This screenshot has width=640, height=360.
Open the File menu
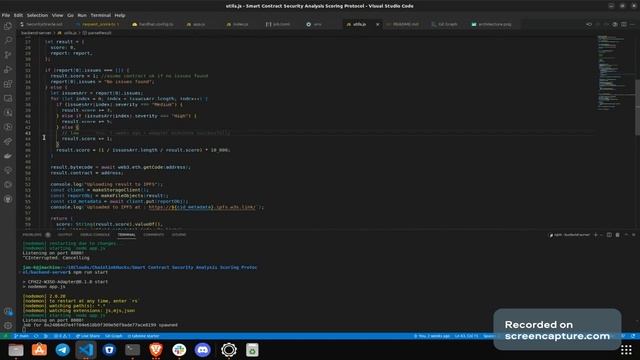(6, 15)
